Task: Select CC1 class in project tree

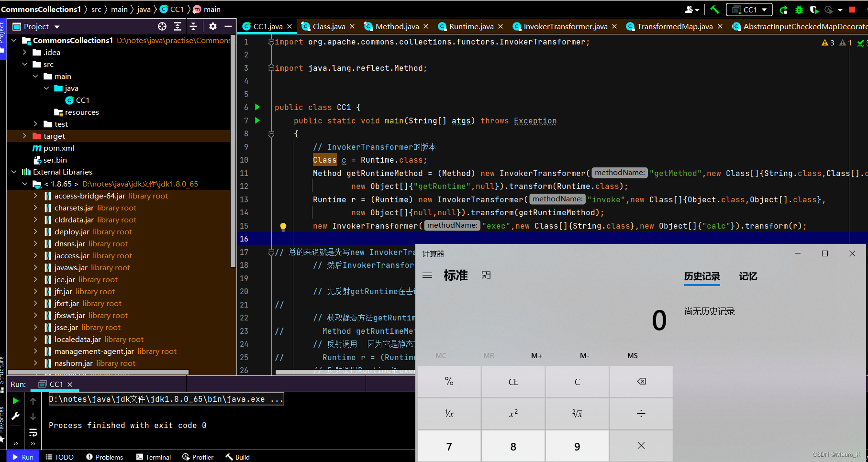Action: coord(78,100)
